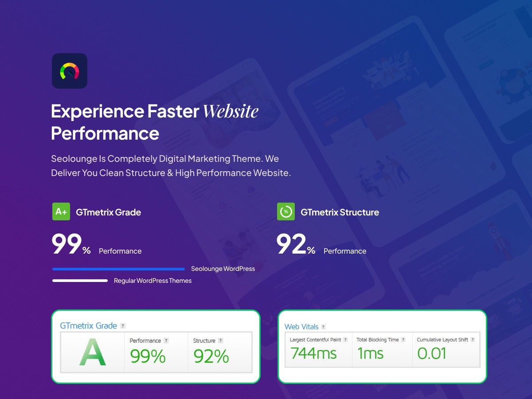Image resolution: width=532 pixels, height=399 pixels.
Task: Click the speedometer gauge logo icon
Action: 69,71
